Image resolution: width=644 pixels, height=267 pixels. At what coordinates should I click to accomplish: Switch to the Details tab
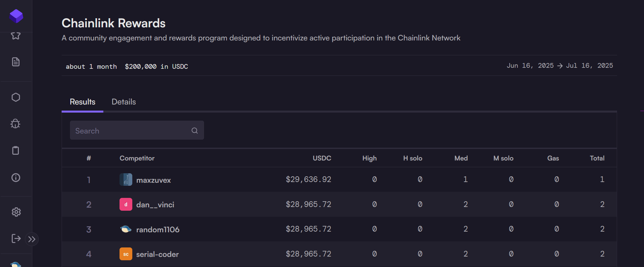[x=124, y=102]
